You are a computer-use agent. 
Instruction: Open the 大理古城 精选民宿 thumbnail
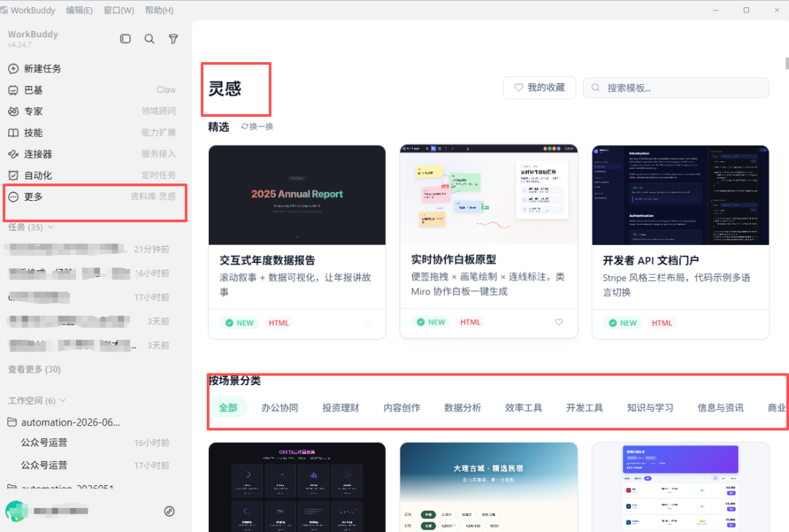click(489, 487)
